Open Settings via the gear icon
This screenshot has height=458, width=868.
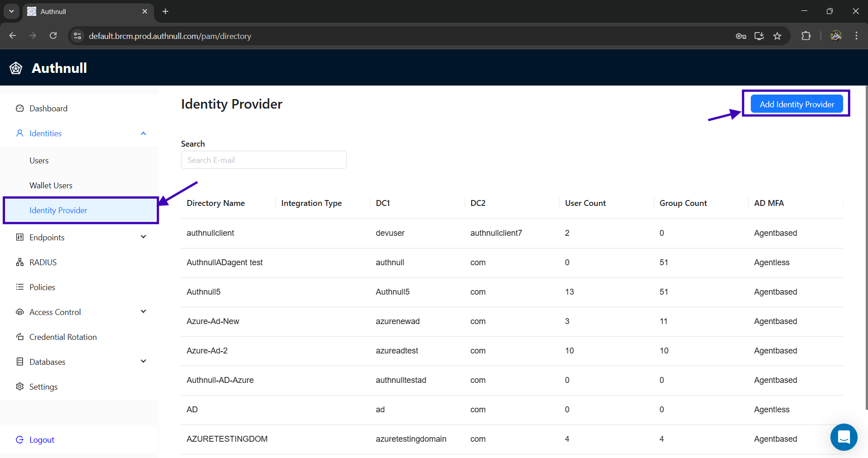(x=19, y=386)
